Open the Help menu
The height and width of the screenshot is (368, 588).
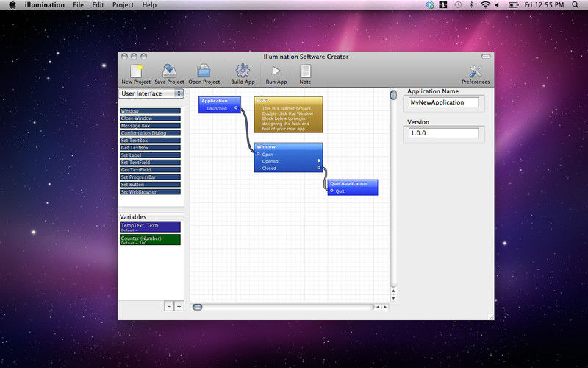click(149, 5)
